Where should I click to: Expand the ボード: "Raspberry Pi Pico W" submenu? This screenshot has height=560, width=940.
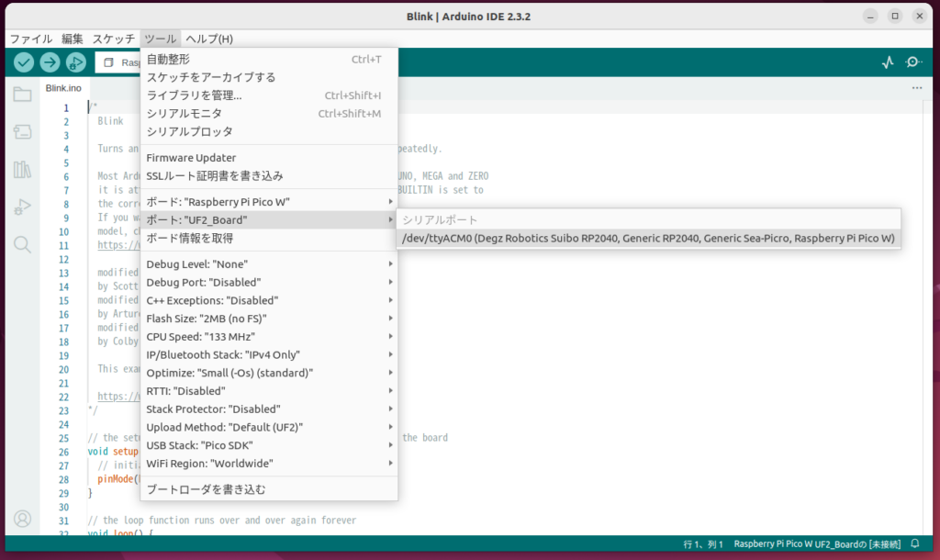[x=269, y=202]
